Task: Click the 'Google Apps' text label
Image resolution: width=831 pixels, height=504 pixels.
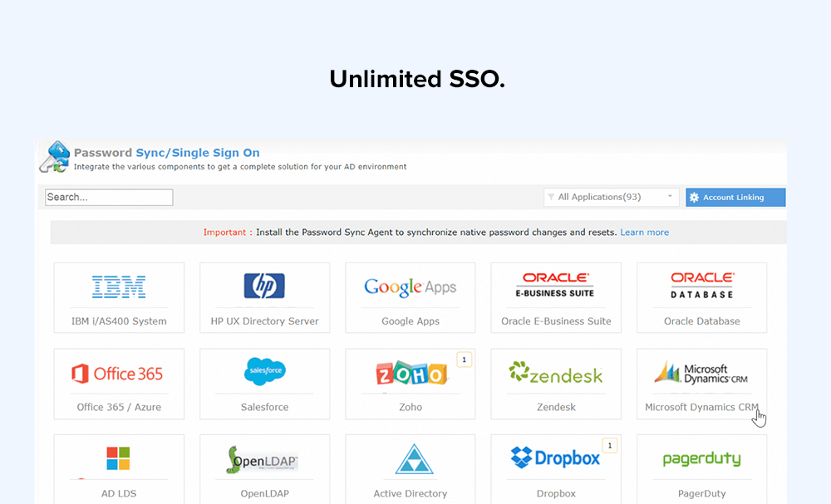Action: (411, 321)
